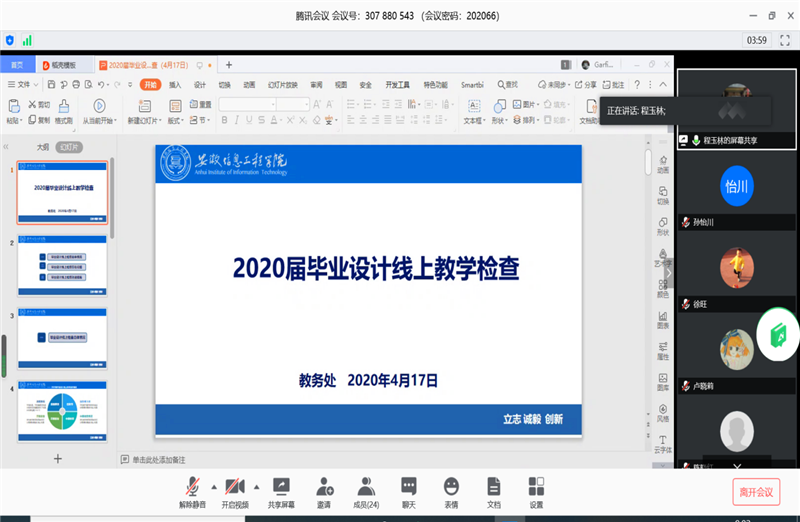Click the green floating note icon
The height and width of the screenshot is (522, 800).
[778, 337]
